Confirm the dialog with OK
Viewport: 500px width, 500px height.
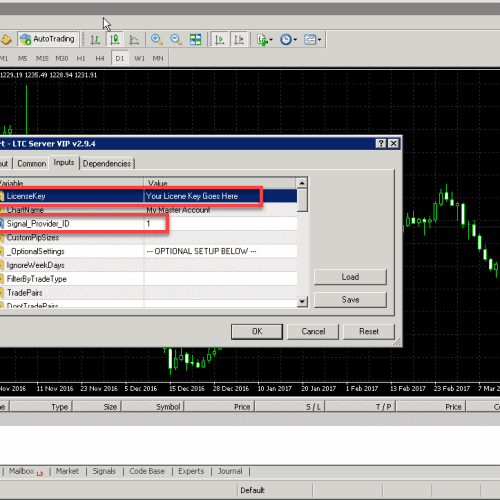[257, 332]
